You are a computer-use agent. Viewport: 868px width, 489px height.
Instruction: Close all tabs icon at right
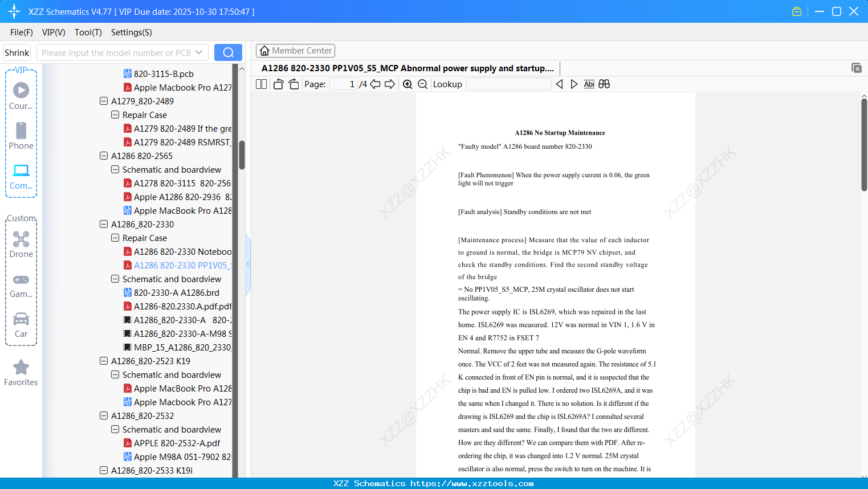(x=857, y=68)
